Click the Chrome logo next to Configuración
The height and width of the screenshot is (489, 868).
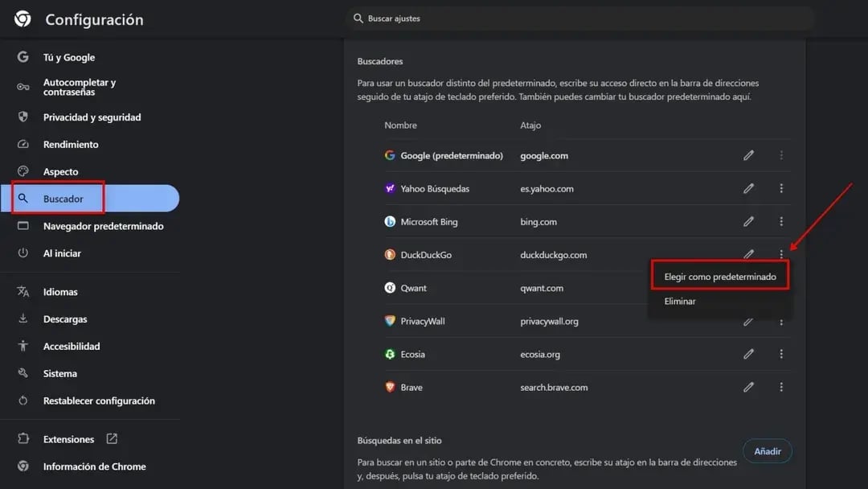click(x=23, y=18)
